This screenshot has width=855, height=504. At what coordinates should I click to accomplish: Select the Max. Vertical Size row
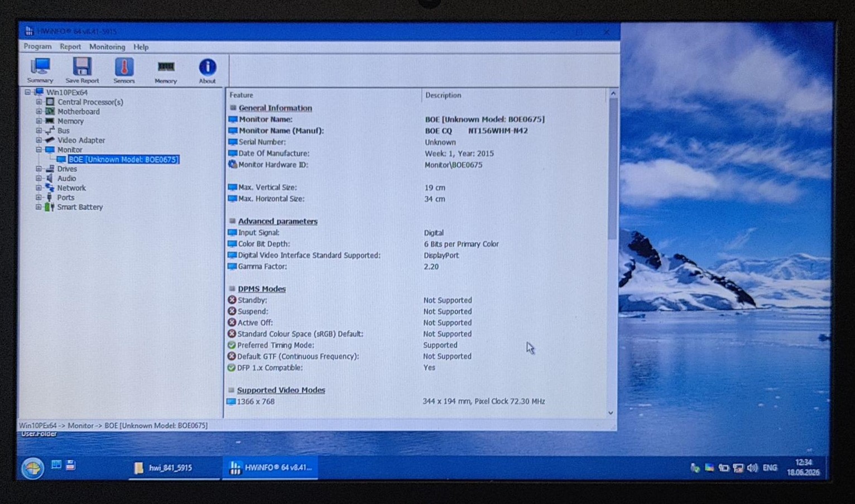[416, 188]
